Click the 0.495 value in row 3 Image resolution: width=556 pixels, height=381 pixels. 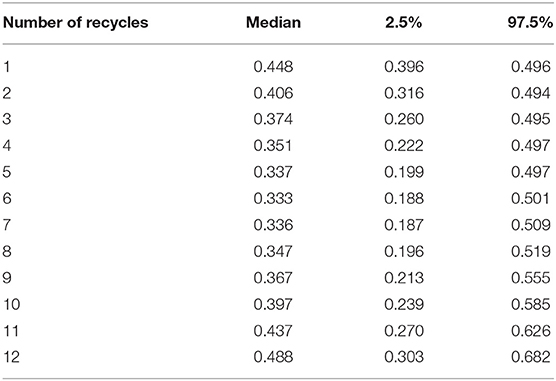coord(531,119)
